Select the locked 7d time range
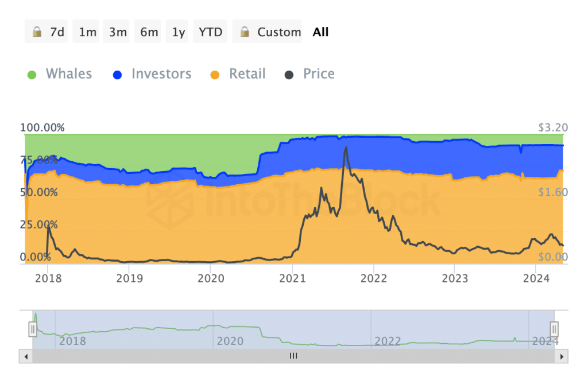Image resolution: width=588 pixels, height=392 pixels. (46, 32)
